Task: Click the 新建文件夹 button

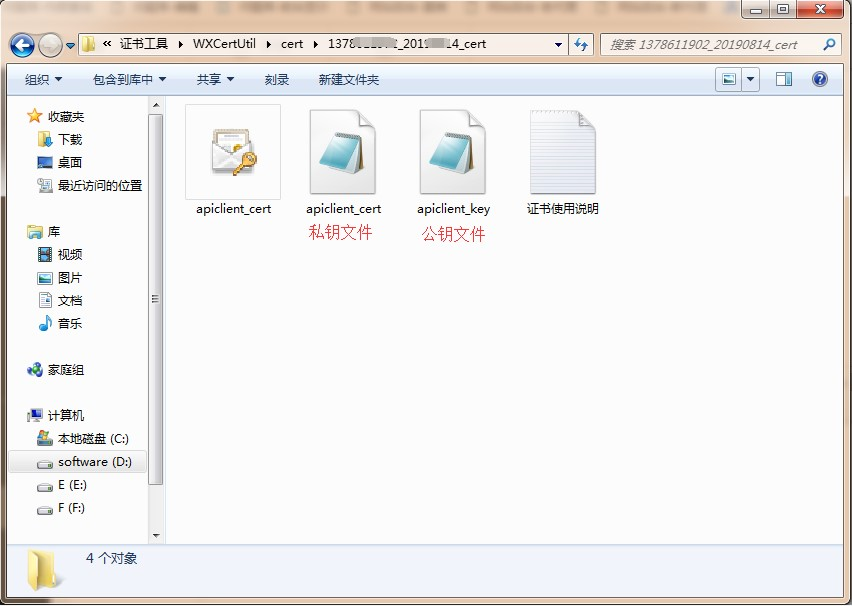Action: click(349, 79)
